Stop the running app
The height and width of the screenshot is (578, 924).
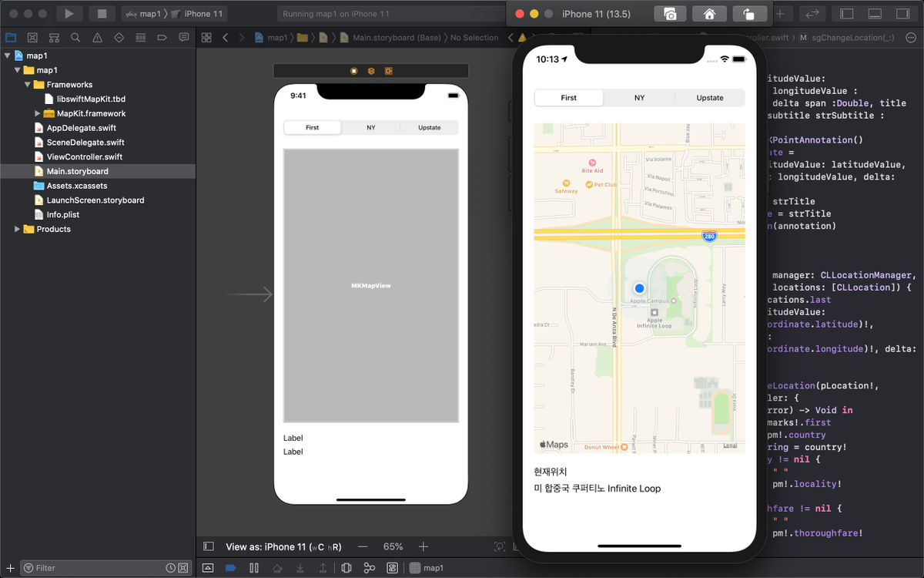pos(102,14)
